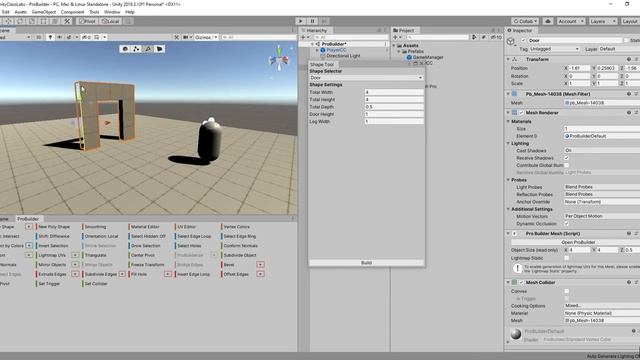Image resolution: width=640 pixels, height=360 pixels.
Task: Open the scene camera settings icon
Action: pos(187,37)
